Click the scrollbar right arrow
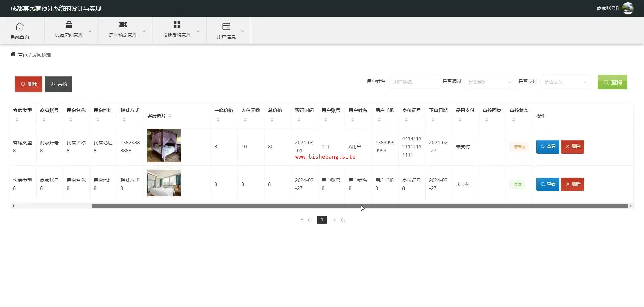 [631, 206]
